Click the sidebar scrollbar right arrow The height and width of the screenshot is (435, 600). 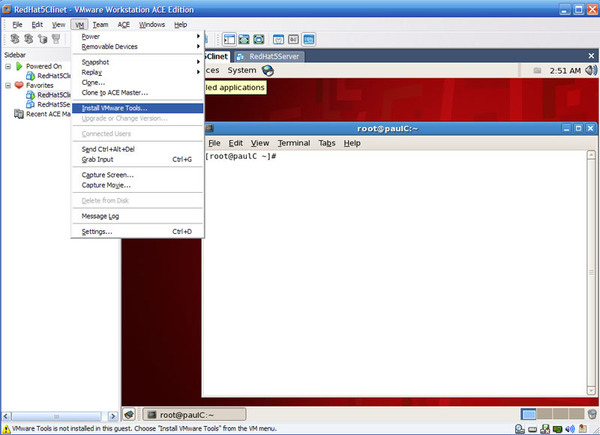click(112, 416)
